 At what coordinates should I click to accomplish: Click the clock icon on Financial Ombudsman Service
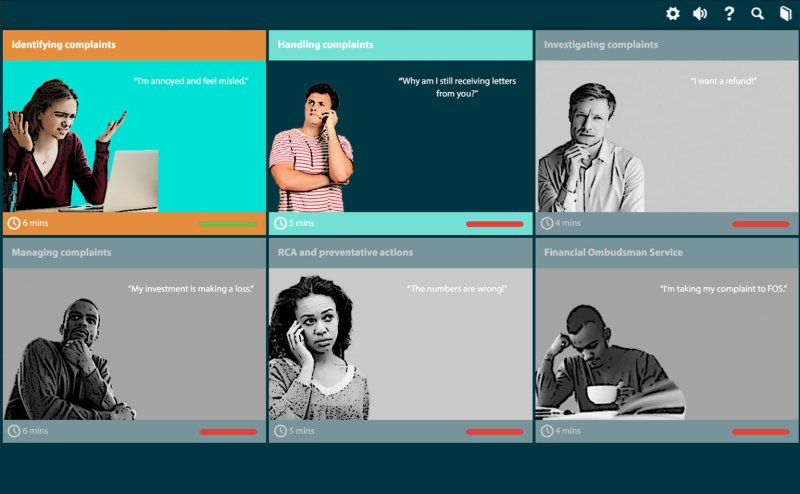[546, 431]
